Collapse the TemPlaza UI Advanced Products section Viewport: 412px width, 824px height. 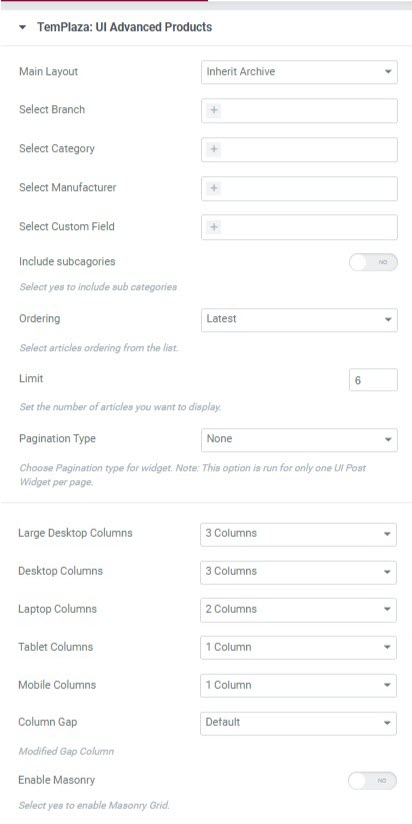pos(22,27)
